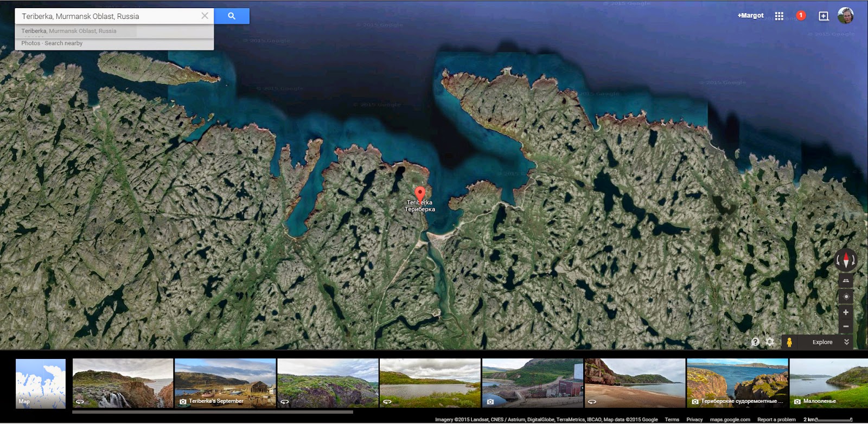Image resolution: width=868 pixels, height=424 pixels.
Task: Open the Териберские судоремонтные photo thumbnail
Action: pyautogui.click(x=737, y=383)
